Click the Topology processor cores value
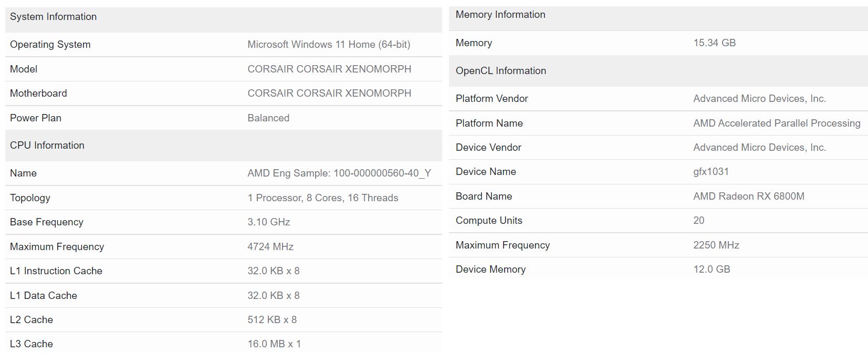The width and height of the screenshot is (868, 362). 323,198
